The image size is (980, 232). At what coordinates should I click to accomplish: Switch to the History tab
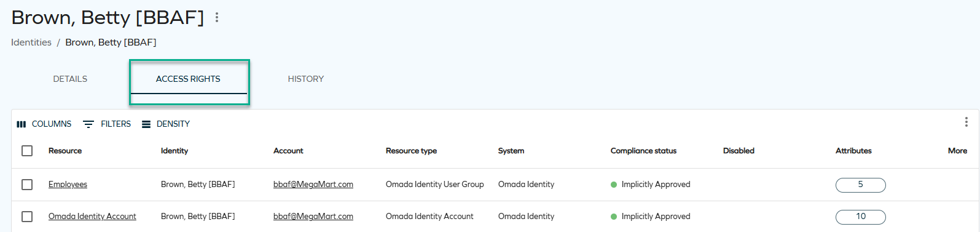(306, 79)
